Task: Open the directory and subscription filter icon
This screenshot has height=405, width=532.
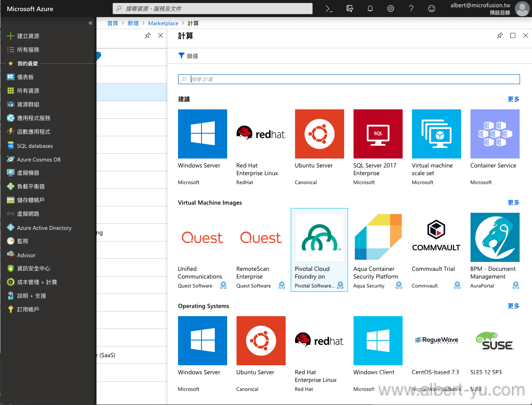Action: point(350,9)
